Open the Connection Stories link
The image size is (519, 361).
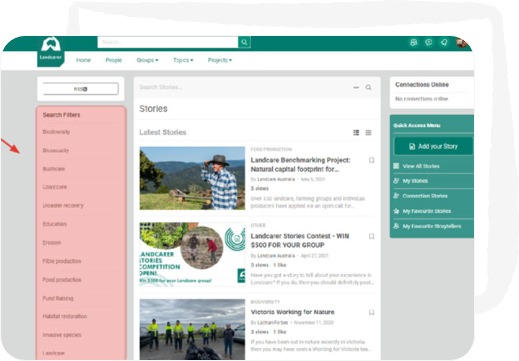[x=425, y=196]
